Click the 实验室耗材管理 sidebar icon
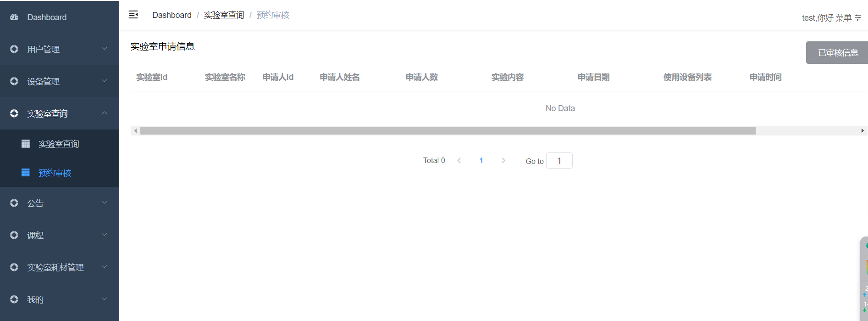 pos(14,267)
